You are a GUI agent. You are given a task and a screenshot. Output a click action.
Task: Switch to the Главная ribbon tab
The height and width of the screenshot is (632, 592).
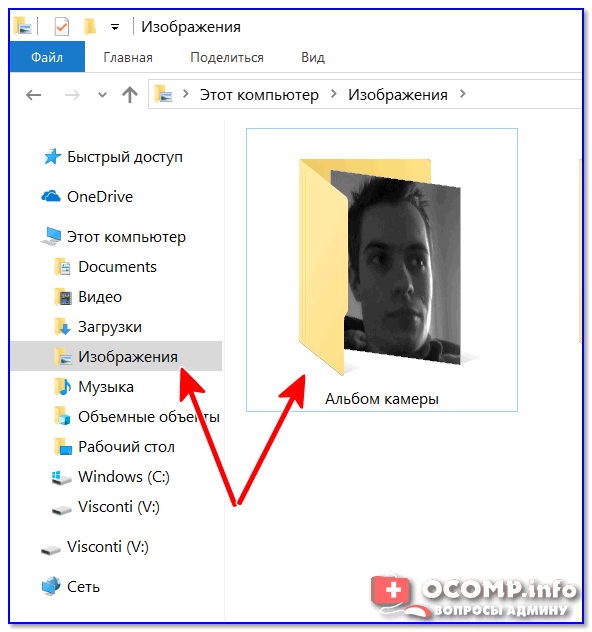click(x=128, y=58)
